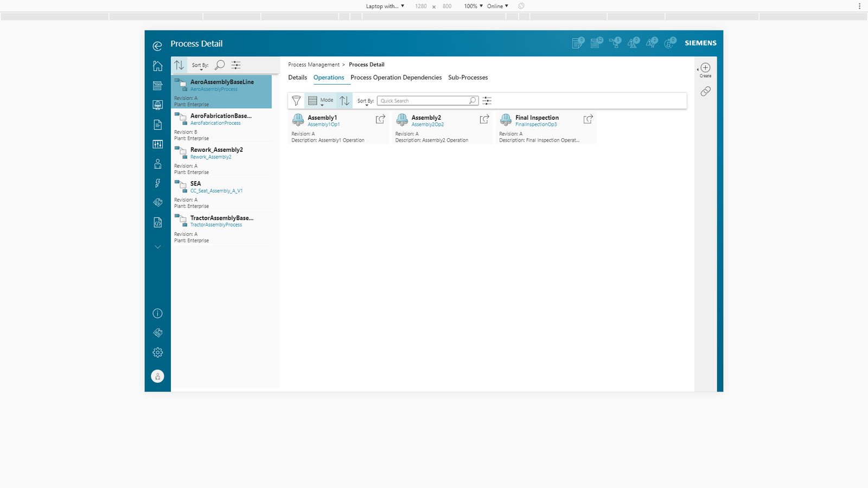Screen dimensions: 868x488
Task: Open the inbox tray sidebar icon
Action: coord(158,86)
